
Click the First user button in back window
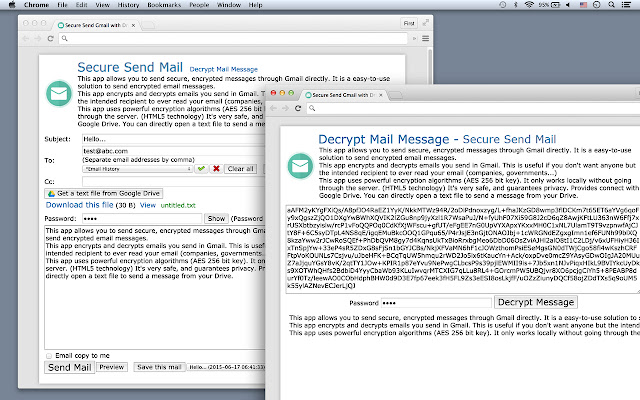tap(409, 23)
